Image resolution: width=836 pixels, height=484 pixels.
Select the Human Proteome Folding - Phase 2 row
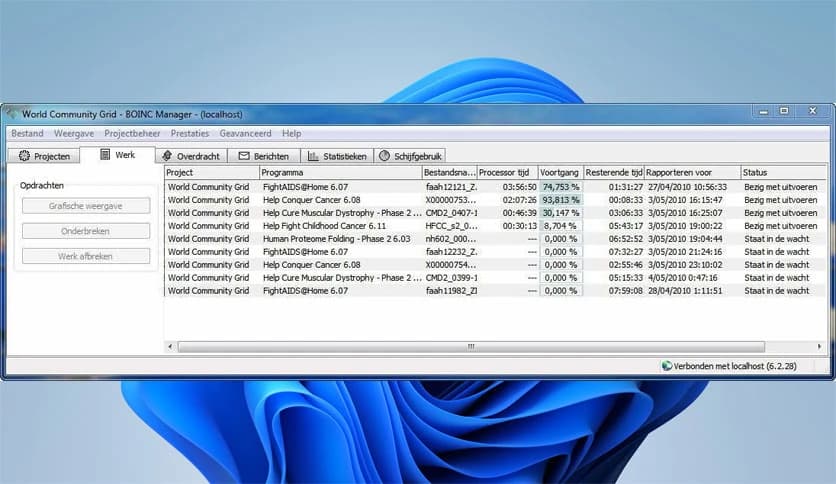coord(496,239)
